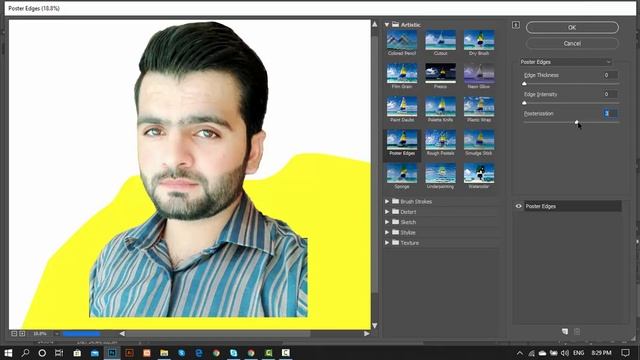Click the preview vertical scrollbar down arrow
Viewport: 640px width, 360px height.
pyautogui.click(x=375, y=326)
